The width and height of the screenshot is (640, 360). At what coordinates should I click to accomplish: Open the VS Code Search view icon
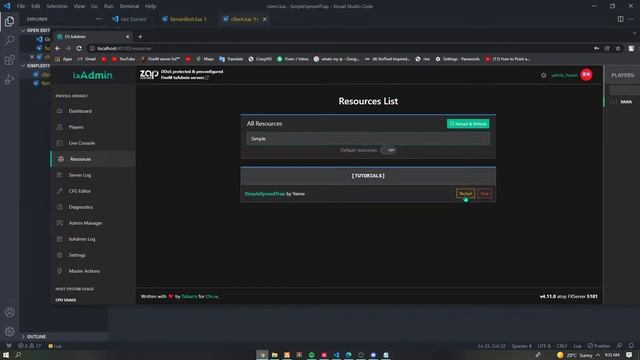point(9,40)
